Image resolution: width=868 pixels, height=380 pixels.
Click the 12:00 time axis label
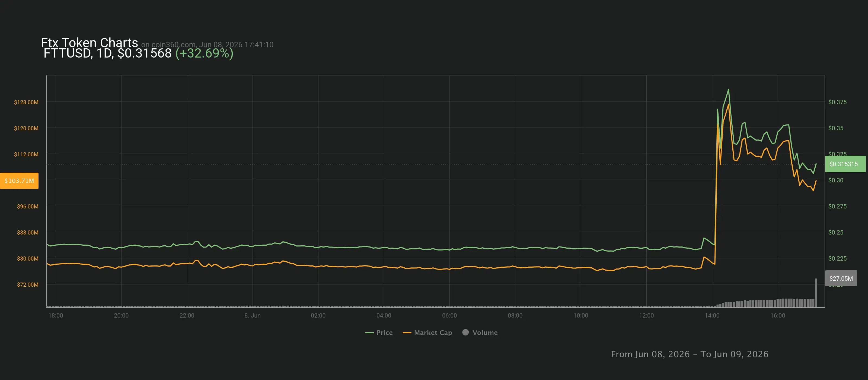tap(646, 315)
